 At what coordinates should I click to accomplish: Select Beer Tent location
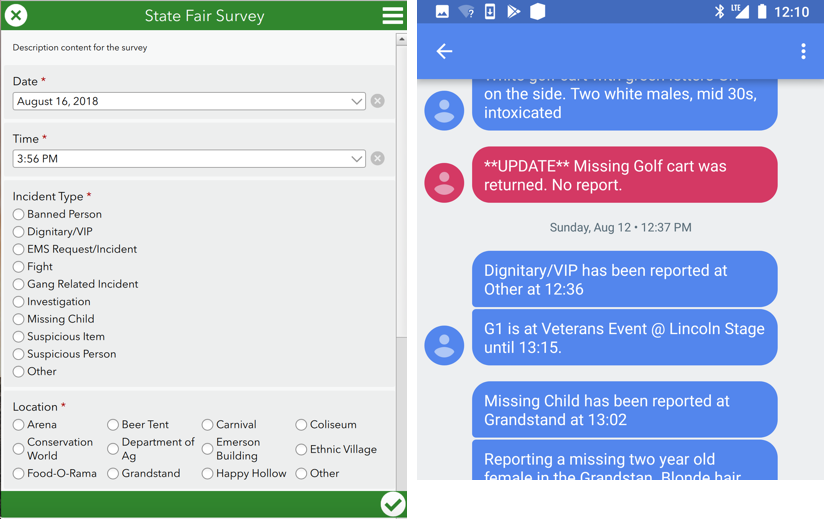[x=113, y=424]
